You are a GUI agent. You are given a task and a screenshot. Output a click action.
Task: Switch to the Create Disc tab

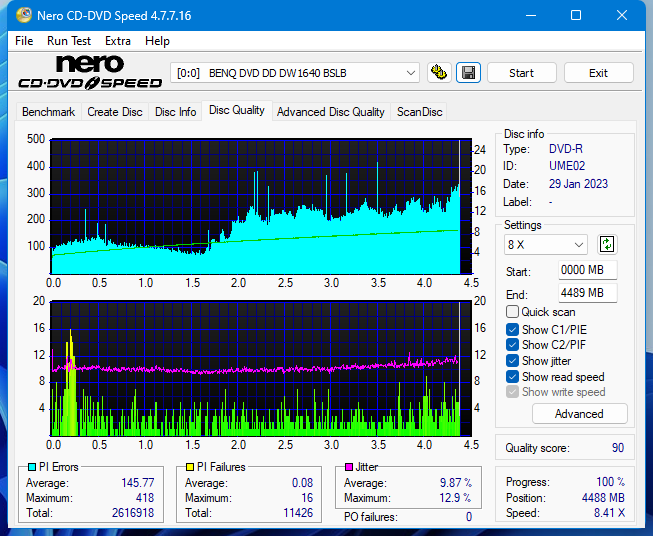(115, 112)
